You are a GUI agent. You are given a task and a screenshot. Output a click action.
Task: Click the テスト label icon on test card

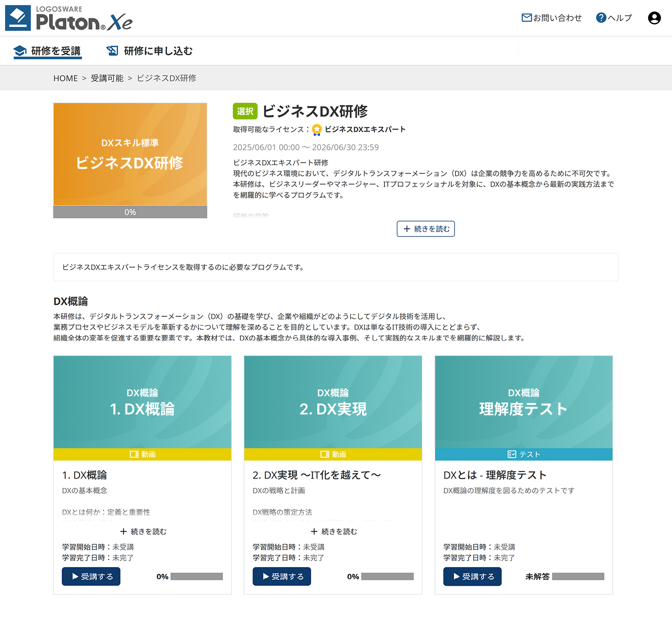coord(511,454)
